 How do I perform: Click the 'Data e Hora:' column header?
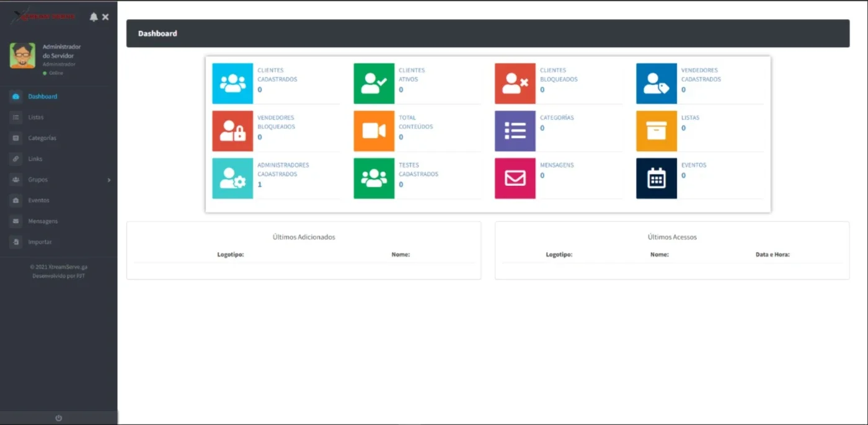(x=773, y=255)
